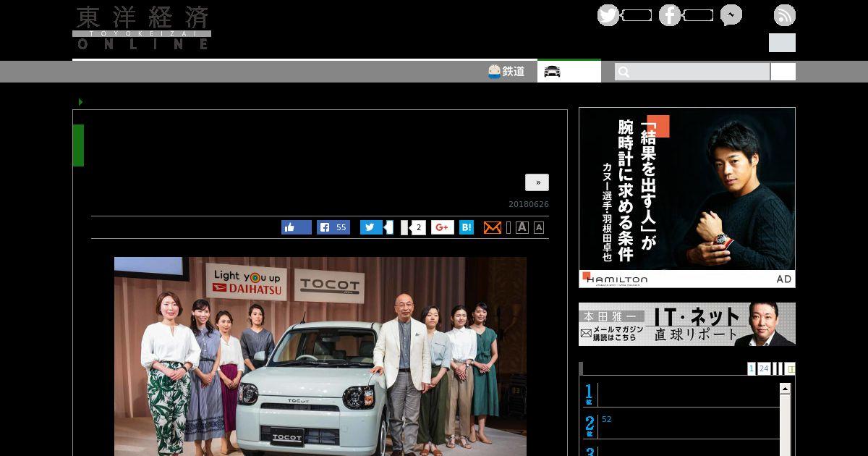868x456 pixels.
Task: Click the green breadcrumb arrow
Action: 81,102
